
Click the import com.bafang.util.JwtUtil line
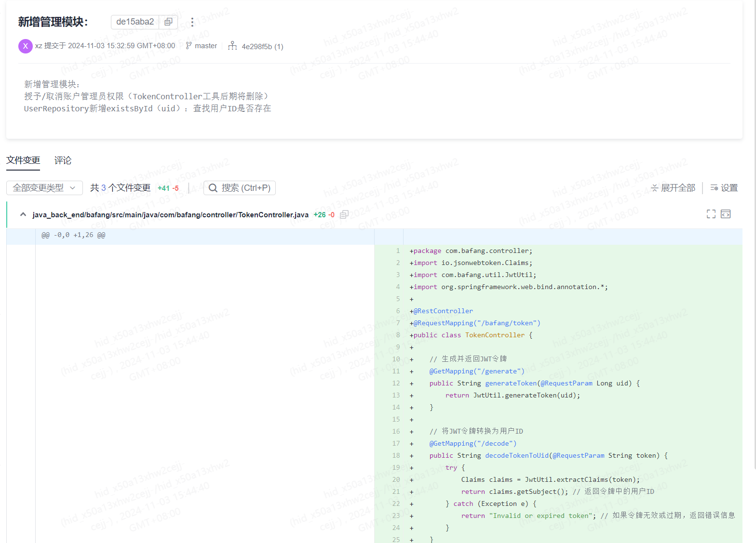pyautogui.click(x=473, y=275)
